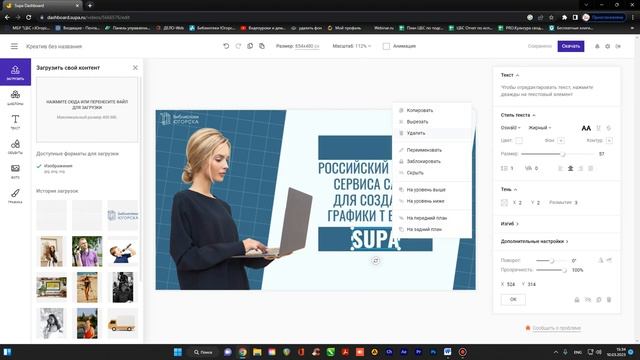Delete element trash icon in properties panel
This screenshot has height=360, width=640.
coord(609,300)
